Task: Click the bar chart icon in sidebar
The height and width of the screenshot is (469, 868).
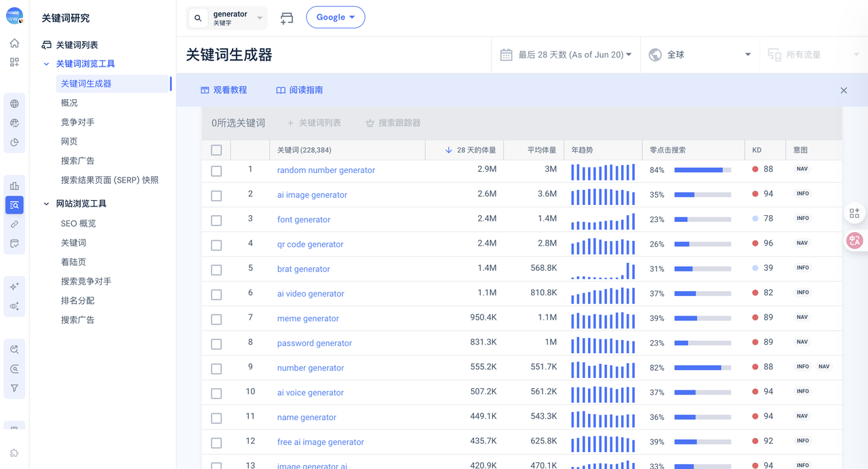Action: point(14,186)
